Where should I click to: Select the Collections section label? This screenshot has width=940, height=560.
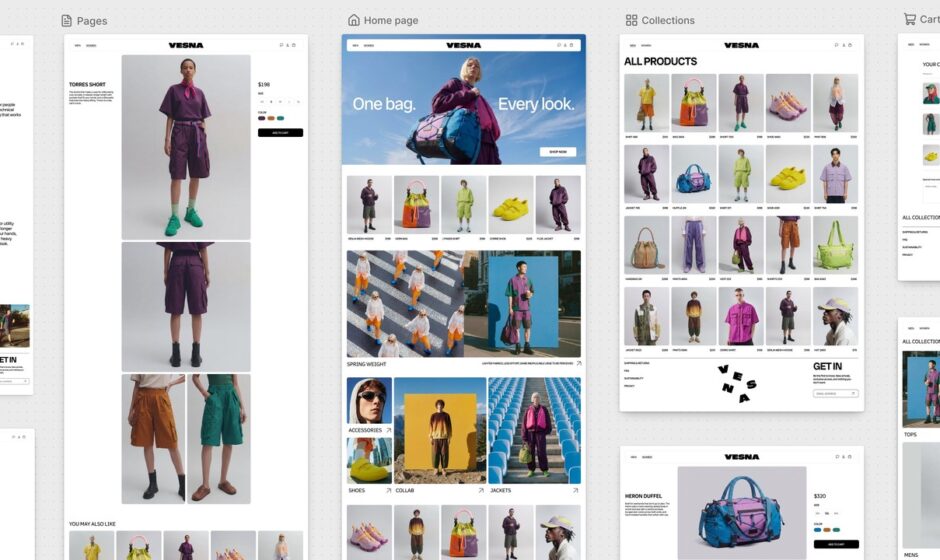click(668, 20)
